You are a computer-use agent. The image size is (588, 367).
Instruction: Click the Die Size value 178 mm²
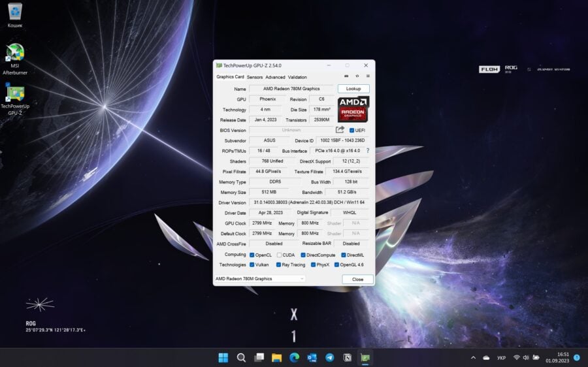point(321,110)
